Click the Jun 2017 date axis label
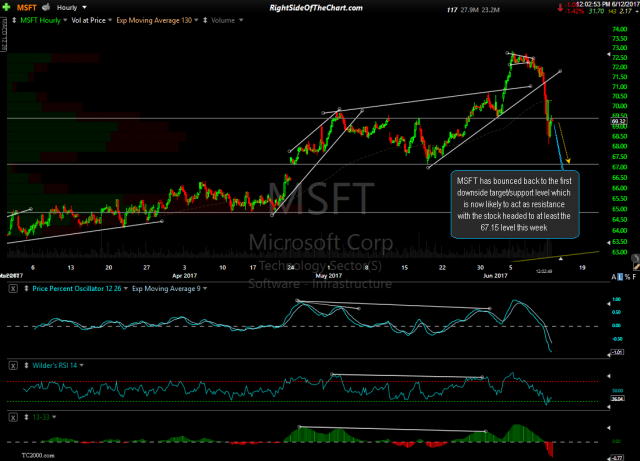640x461 pixels. (495, 276)
